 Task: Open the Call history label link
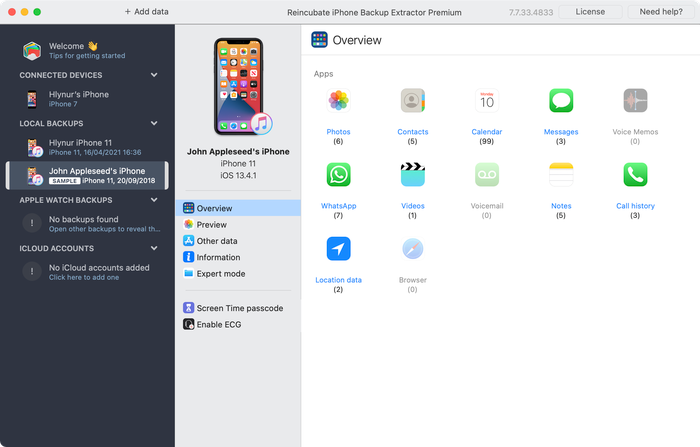(635, 206)
